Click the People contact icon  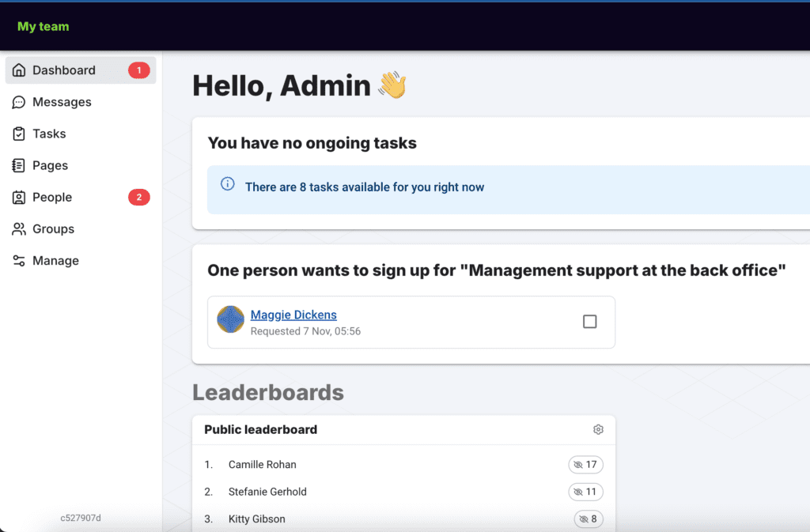tap(19, 197)
